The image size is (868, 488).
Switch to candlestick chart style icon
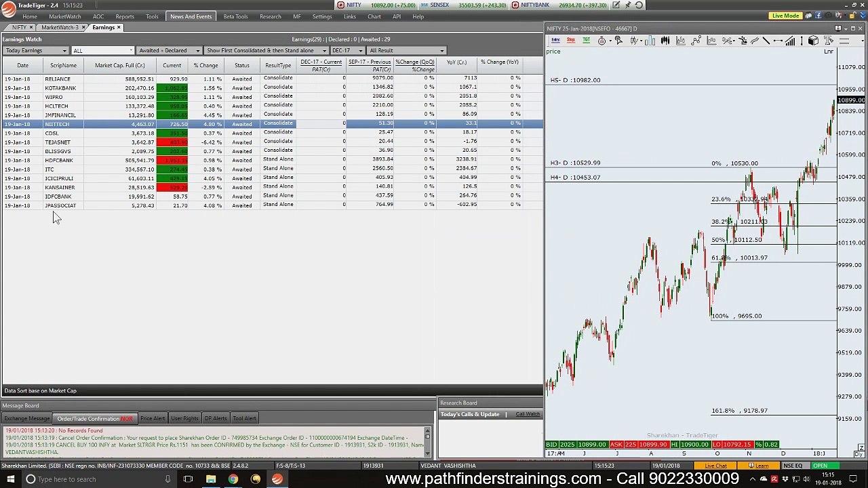tap(665, 41)
